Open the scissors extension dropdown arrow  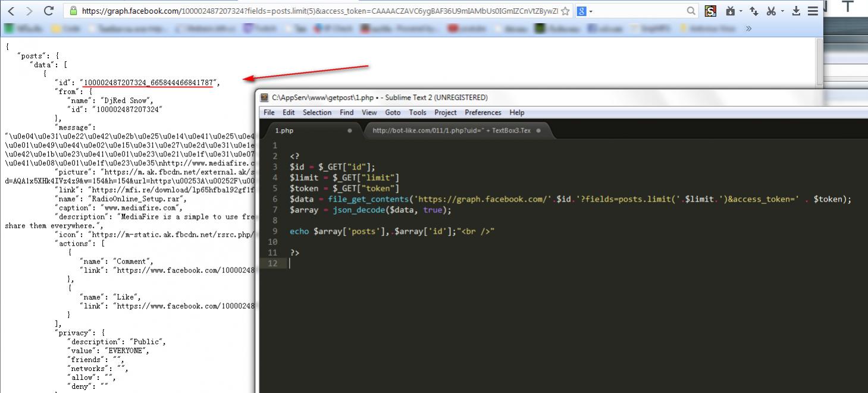point(782,11)
